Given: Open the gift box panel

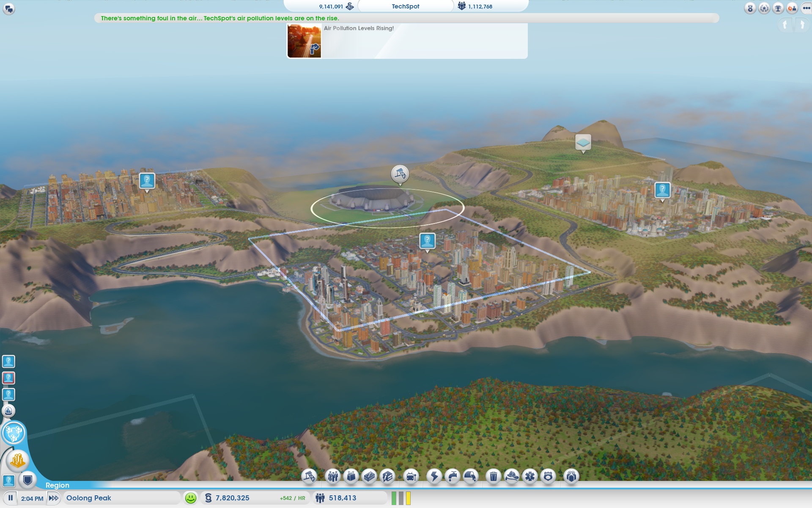Looking at the screenshot, I should 571,477.
